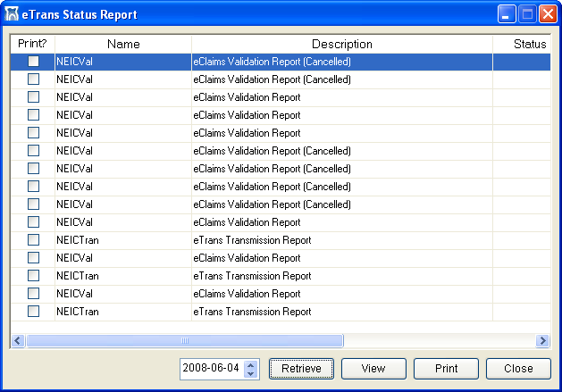
Task: Open the selected report with View
Action: click(373, 369)
